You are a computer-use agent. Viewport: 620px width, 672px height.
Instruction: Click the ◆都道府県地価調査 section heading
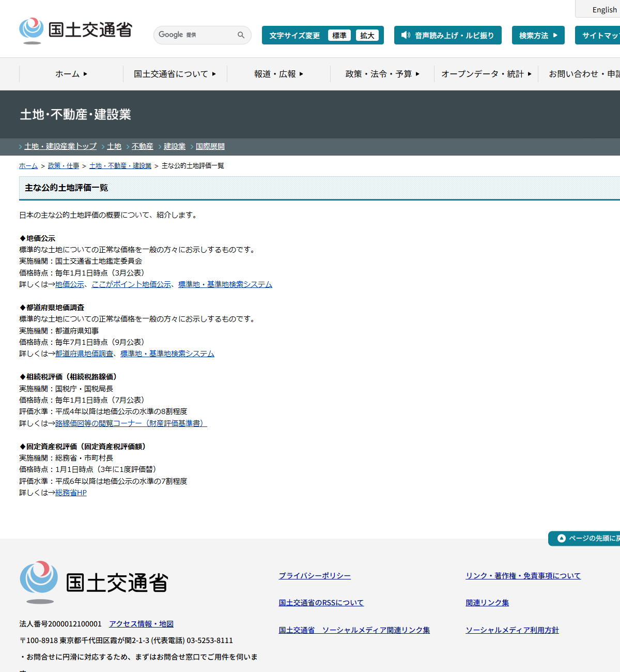[52, 308]
